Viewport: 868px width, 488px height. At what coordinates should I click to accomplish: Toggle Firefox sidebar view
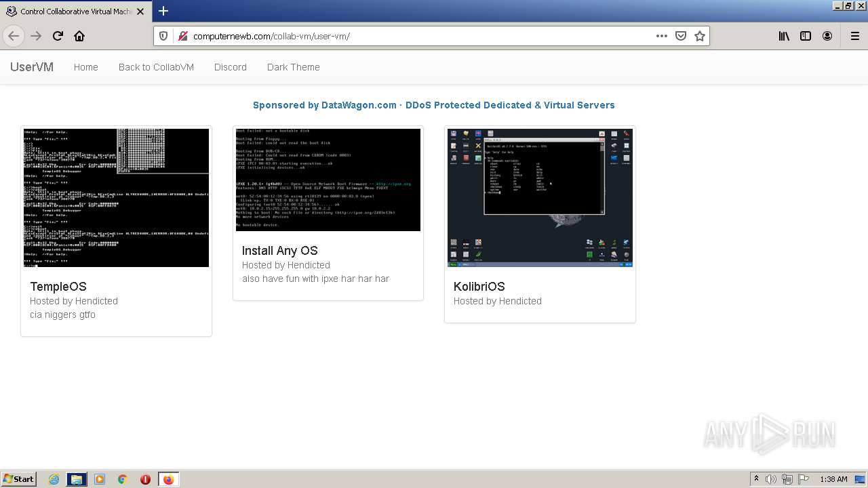[806, 36]
